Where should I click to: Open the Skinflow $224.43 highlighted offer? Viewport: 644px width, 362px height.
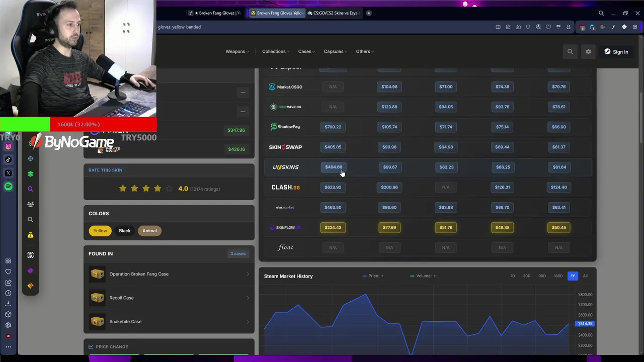click(333, 227)
